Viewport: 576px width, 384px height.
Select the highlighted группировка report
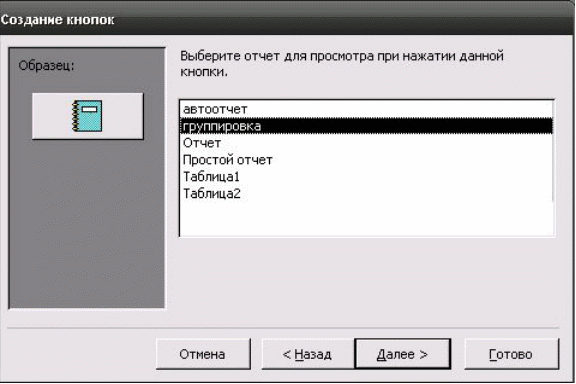366,126
